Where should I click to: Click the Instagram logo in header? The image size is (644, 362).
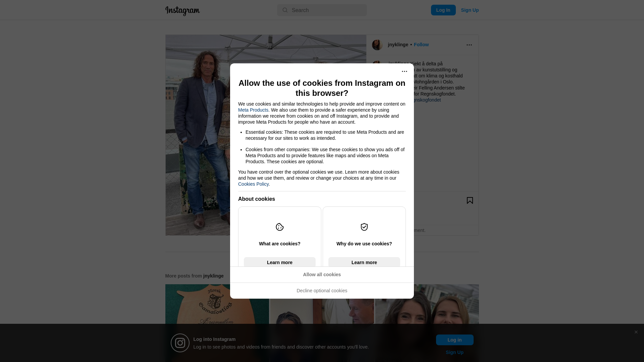coord(182,11)
